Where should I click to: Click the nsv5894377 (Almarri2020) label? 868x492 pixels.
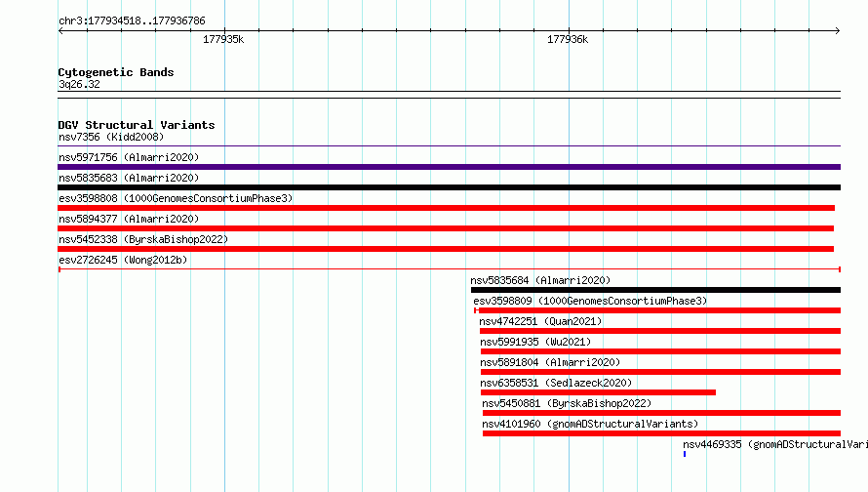click(x=129, y=219)
